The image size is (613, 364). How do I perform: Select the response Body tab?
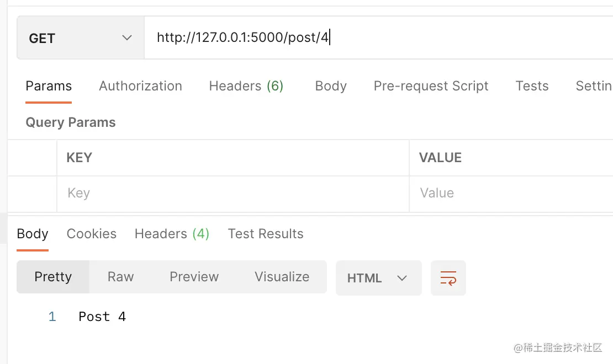tap(33, 234)
